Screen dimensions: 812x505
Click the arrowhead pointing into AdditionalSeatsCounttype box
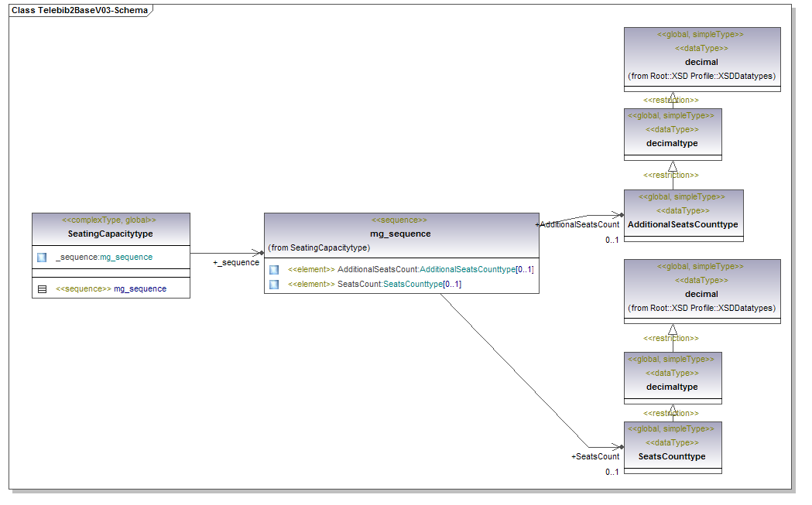(618, 215)
